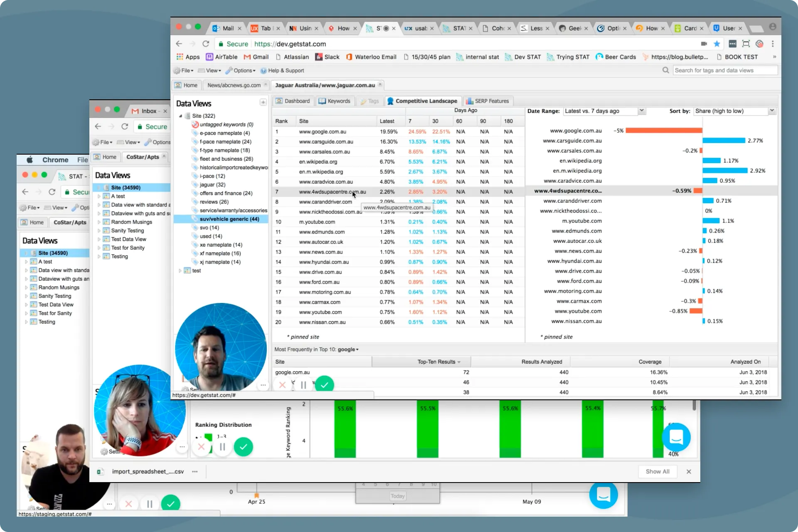Pause the recording in the front window
This screenshot has height=532, width=798.
[x=303, y=385]
